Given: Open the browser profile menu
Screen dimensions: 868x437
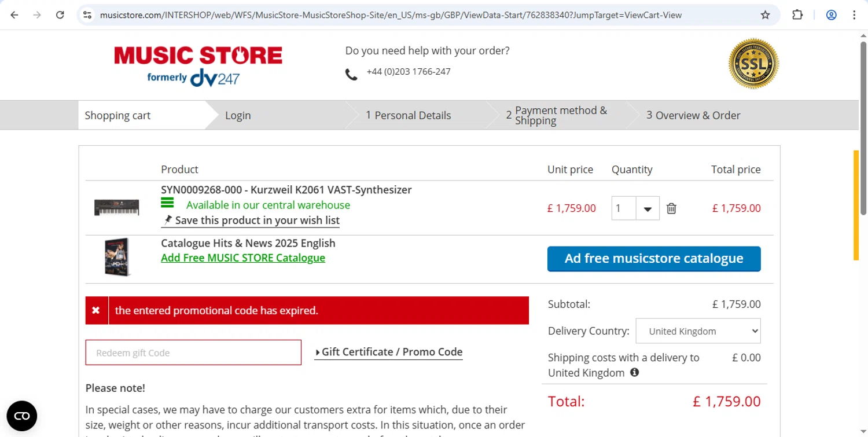Looking at the screenshot, I should [832, 15].
